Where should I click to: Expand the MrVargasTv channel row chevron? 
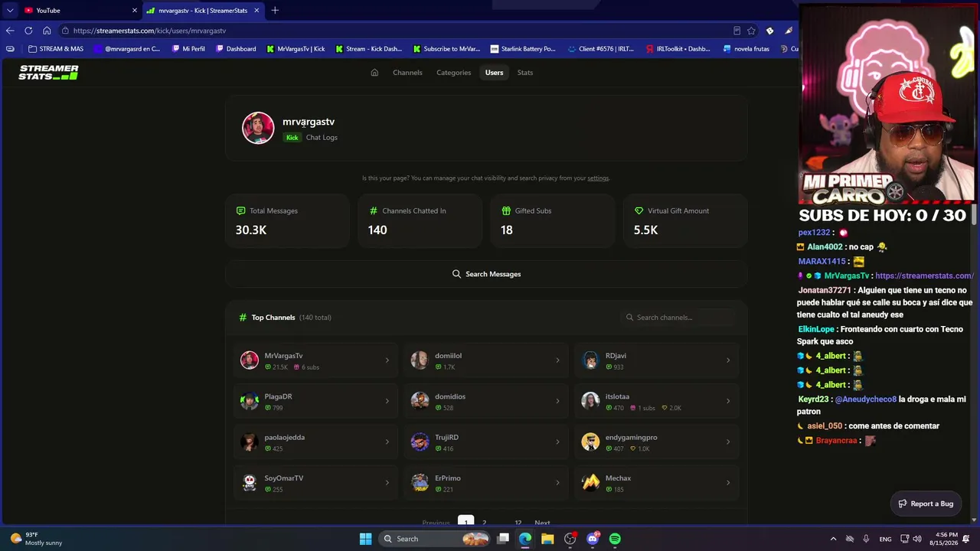click(387, 360)
